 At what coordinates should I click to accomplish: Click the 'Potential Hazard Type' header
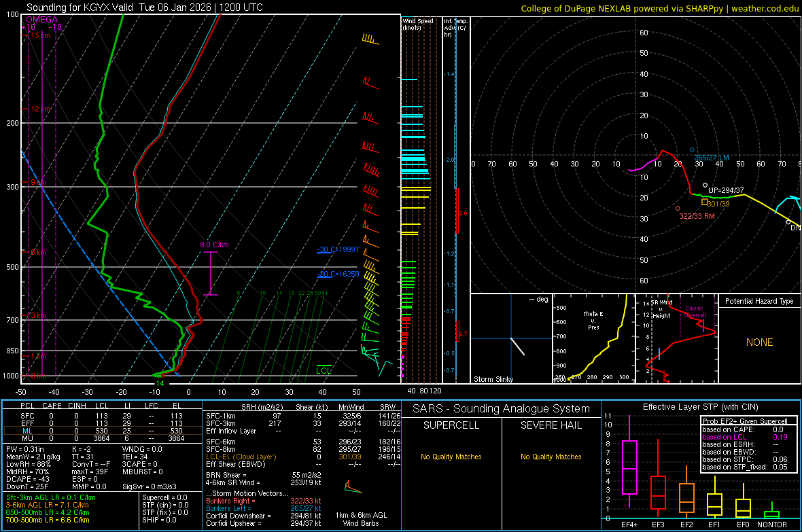click(759, 301)
